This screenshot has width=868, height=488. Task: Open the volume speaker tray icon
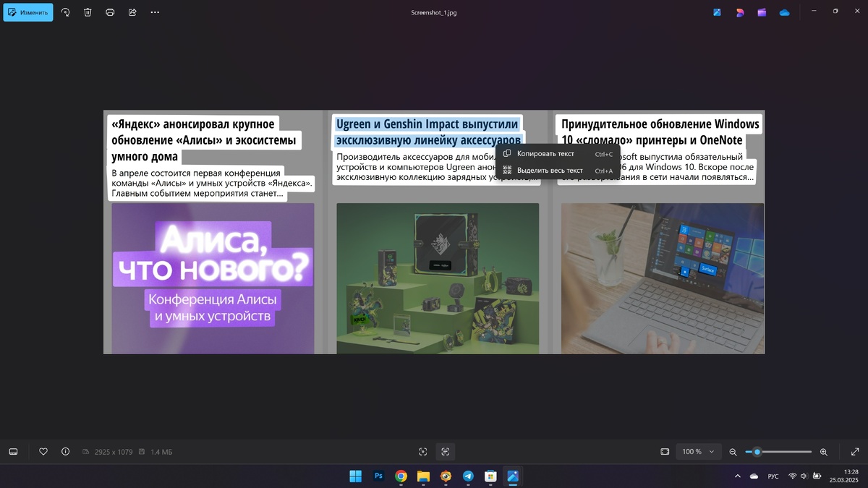pyautogui.click(x=804, y=476)
